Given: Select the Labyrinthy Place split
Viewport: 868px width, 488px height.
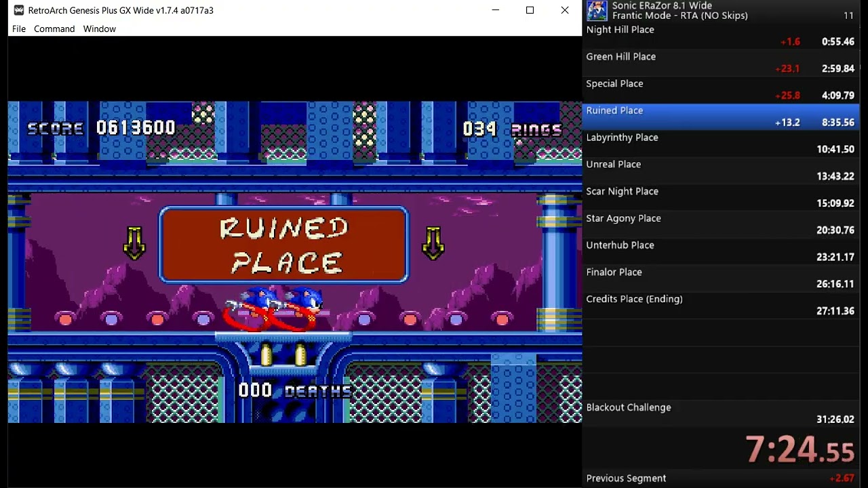Looking at the screenshot, I should coord(720,144).
